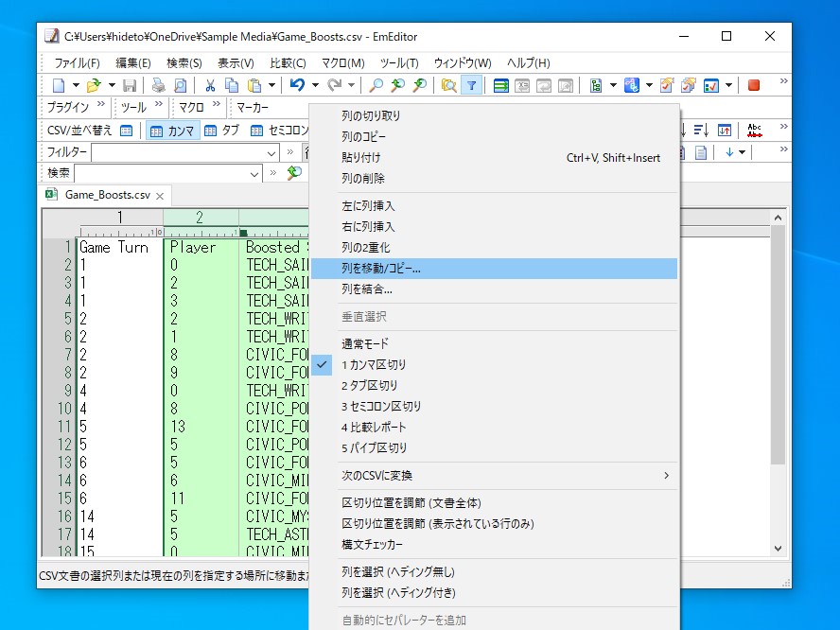Click the プラグイン toolbar button
This screenshot has height=630, width=840.
[x=66, y=107]
